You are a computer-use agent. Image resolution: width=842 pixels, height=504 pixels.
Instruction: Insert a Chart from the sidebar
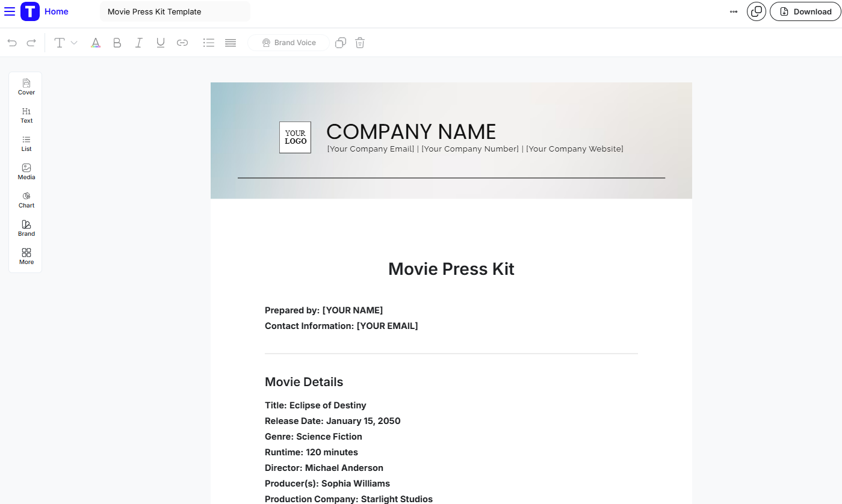[x=26, y=199]
